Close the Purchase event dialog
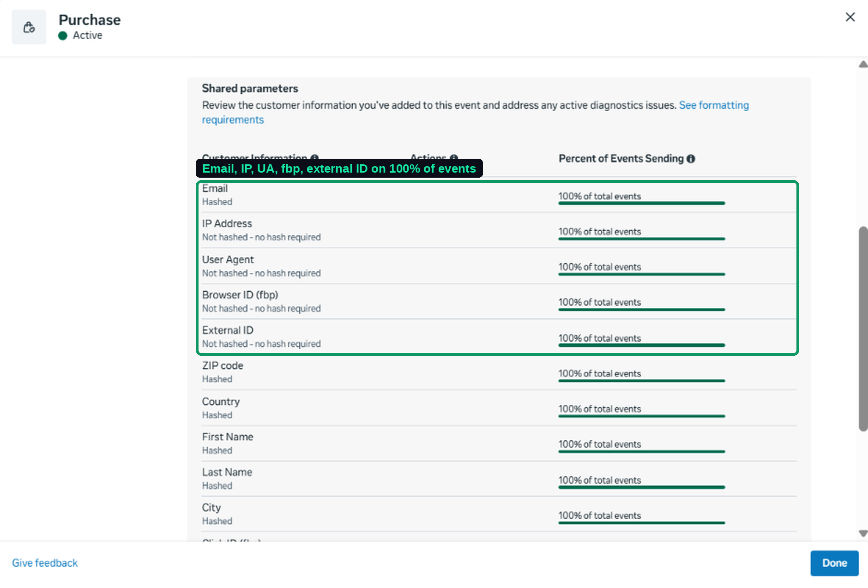Image resolution: width=868 pixels, height=588 pixels. tap(850, 17)
